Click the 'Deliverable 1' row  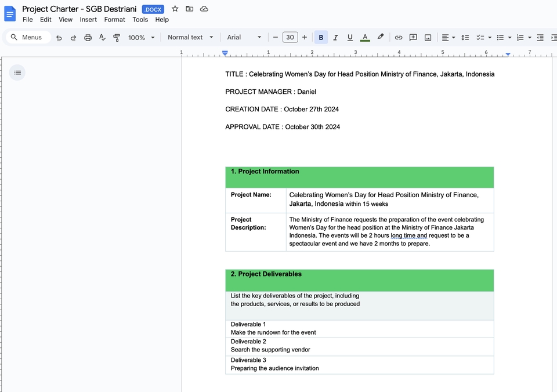[360, 329]
